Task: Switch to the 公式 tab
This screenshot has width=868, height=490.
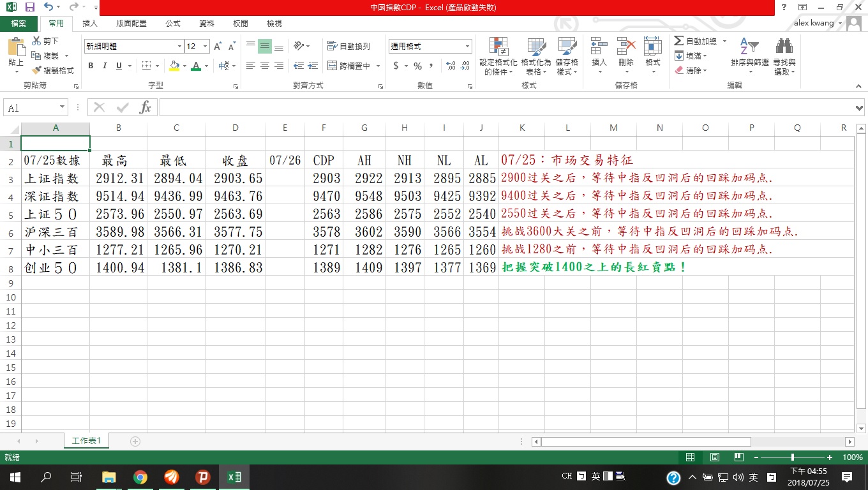Action: click(x=172, y=24)
